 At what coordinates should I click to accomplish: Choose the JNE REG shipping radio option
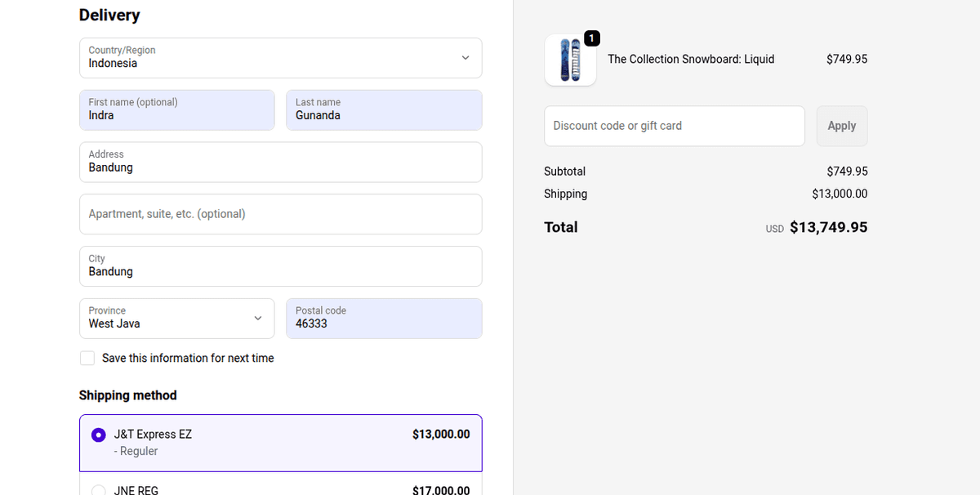point(99,490)
